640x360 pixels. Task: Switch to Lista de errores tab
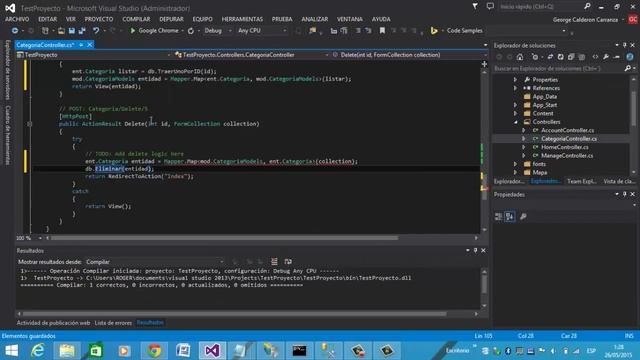pyautogui.click(x=113, y=323)
